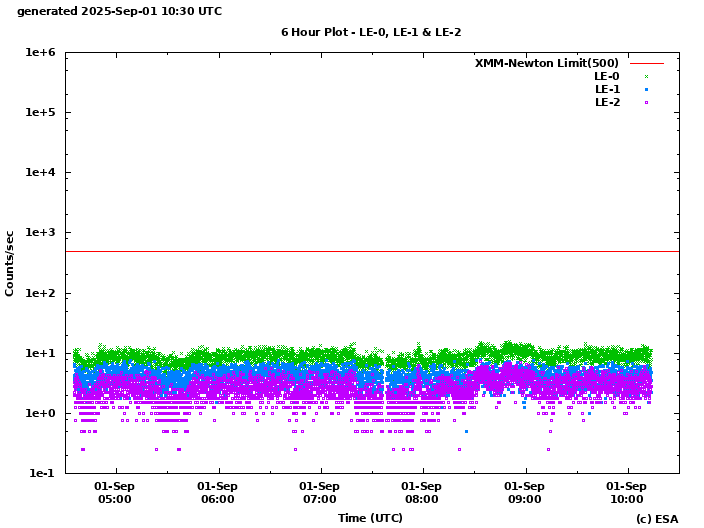Image resolution: width=704 pixels, height=528 pixels.
Task: Click the '01-Sep 10:00' x-axis tick label
Action: [x=626, y=493]
